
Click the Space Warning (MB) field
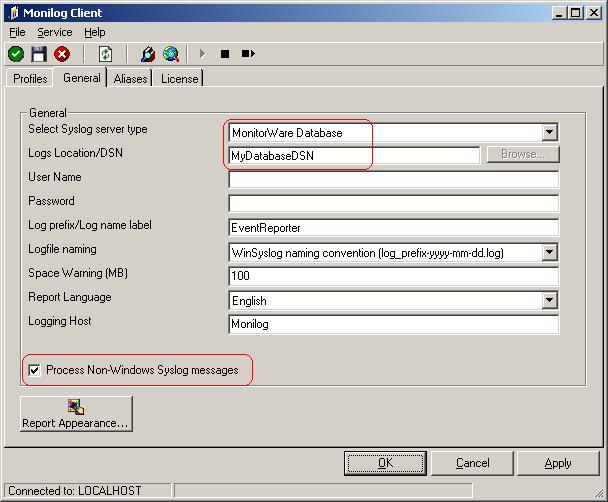394,276
